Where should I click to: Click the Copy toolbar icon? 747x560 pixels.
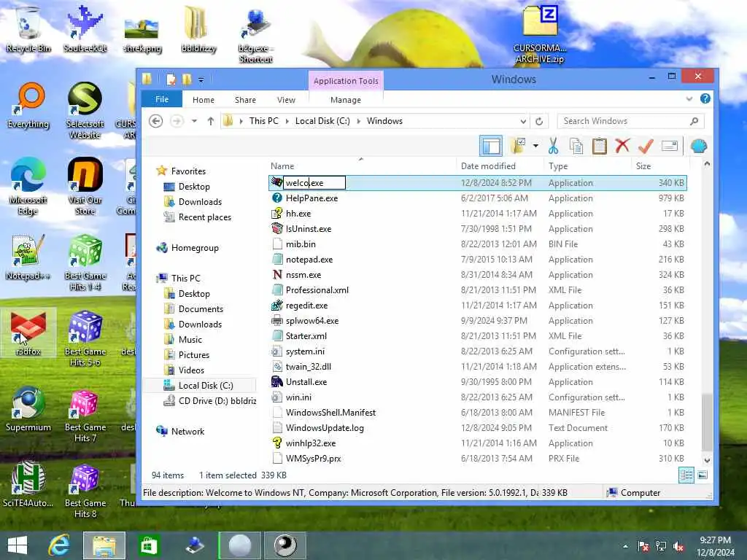576,146
